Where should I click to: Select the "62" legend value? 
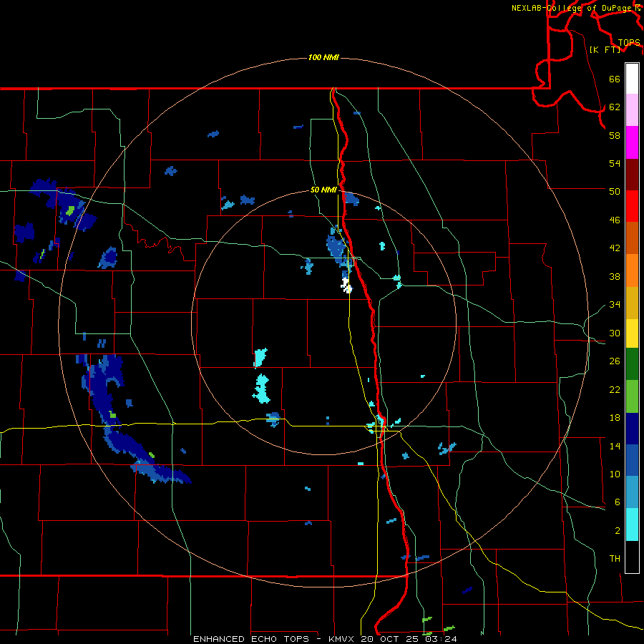615,107
